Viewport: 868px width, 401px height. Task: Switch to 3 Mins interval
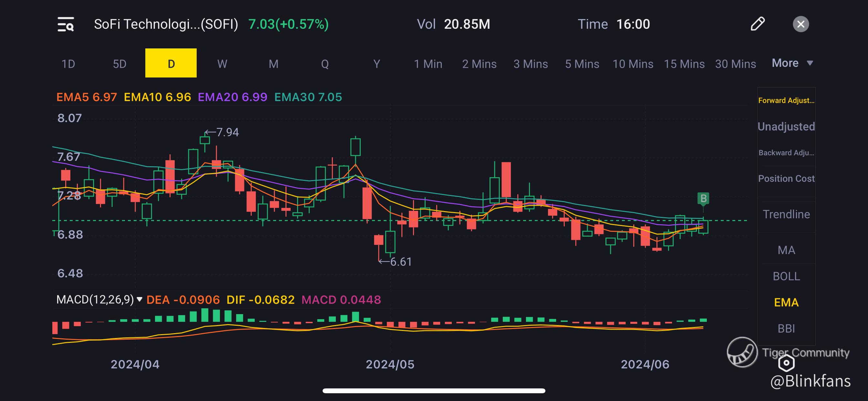click(531, 64)
